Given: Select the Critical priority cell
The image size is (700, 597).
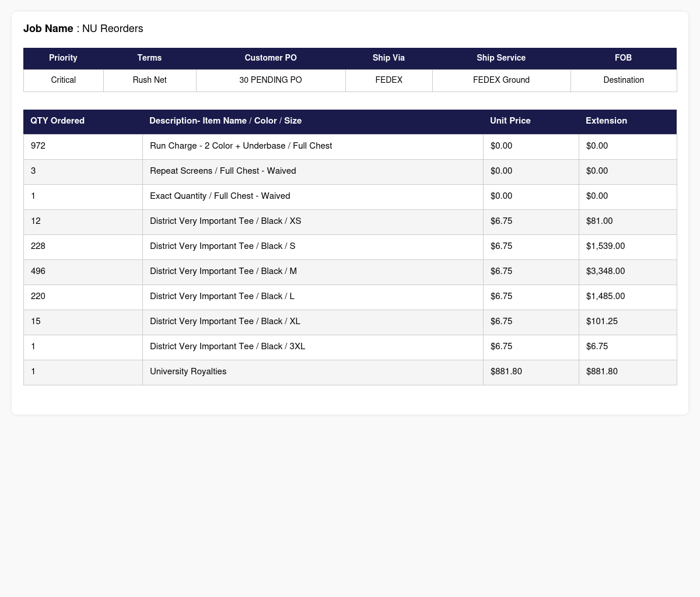Looking at the screenshot, I should tap(63, 80).
